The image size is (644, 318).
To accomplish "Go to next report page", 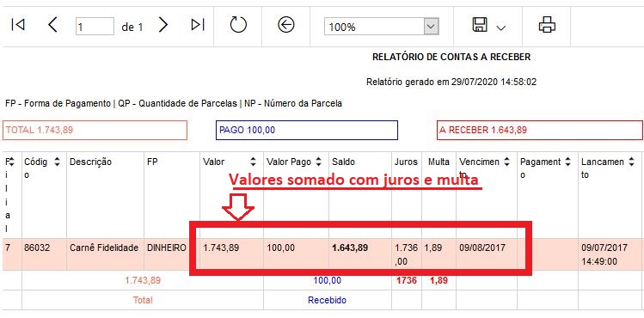I will pos(163,25).
